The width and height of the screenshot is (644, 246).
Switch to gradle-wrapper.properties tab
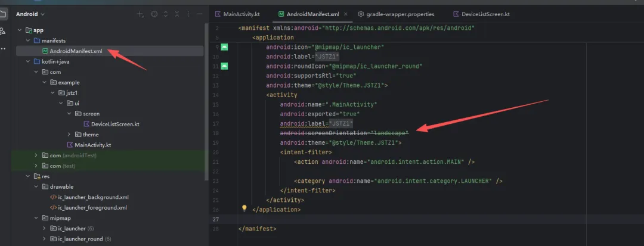(396, 14)
